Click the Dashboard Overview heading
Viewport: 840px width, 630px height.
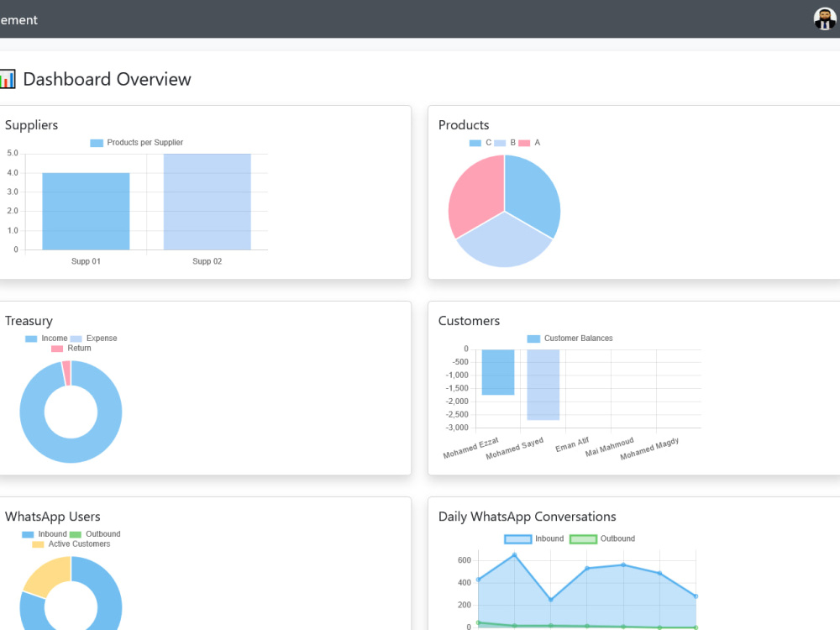coord(108,79)
